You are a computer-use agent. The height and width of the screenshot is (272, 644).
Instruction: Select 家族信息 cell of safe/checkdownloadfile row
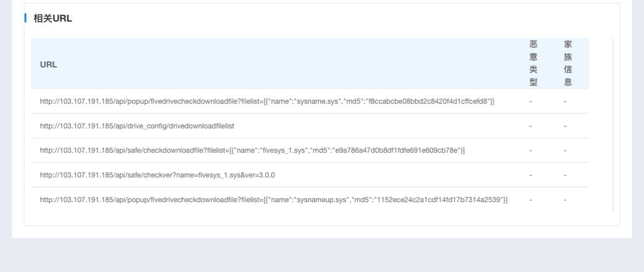565,151
